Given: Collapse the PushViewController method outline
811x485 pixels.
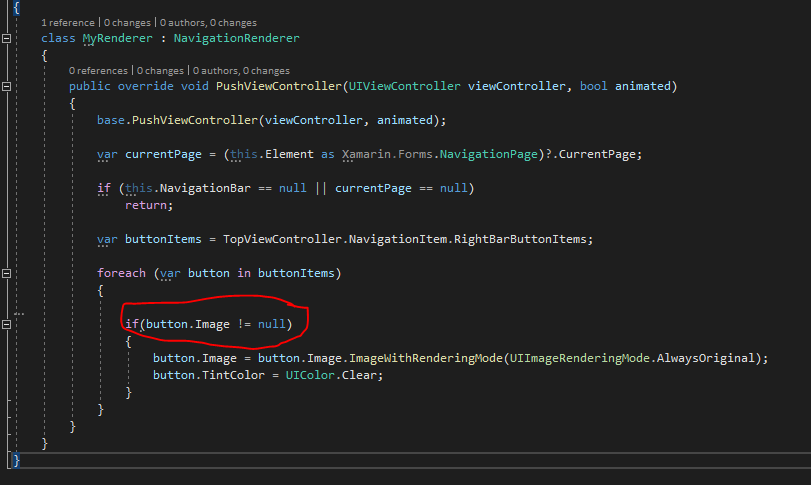Looking at the screenshot, I should pyautogui.click(x=6, y=86).
